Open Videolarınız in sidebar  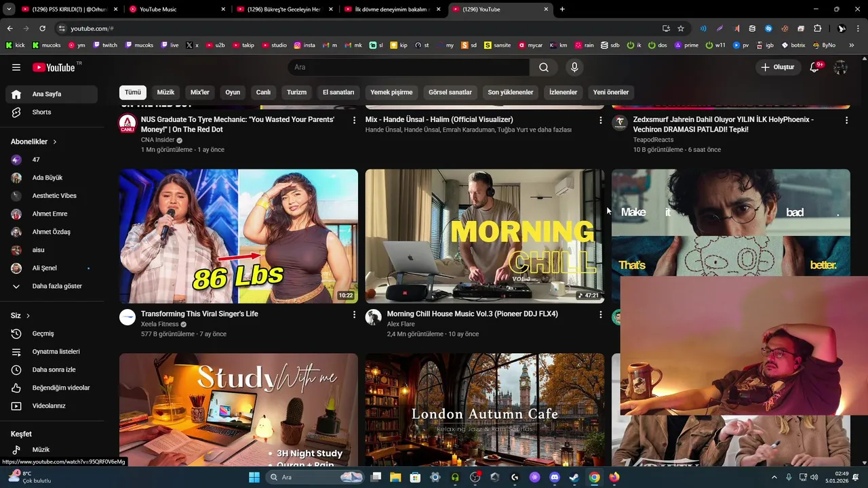tap(52, 406)
